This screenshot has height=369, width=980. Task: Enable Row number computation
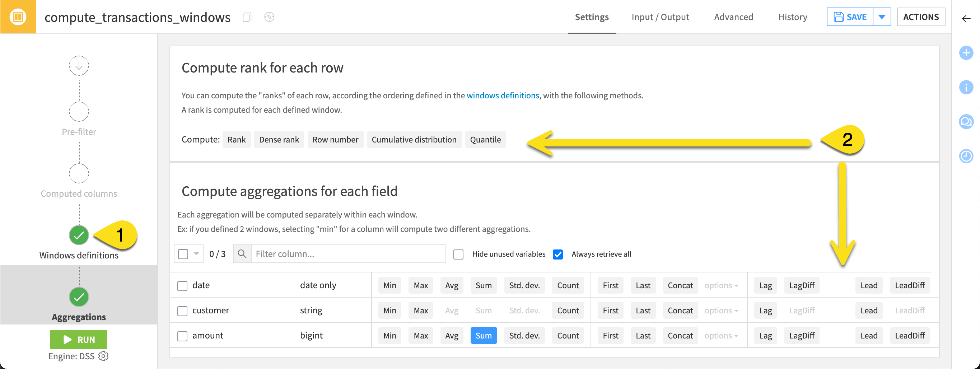[x=335, y=140]
